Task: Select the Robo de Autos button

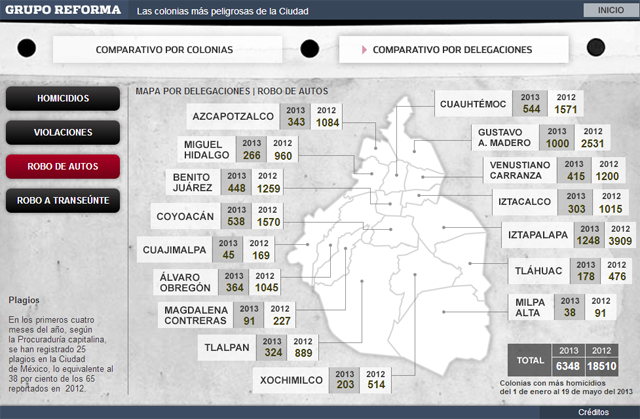Action: tap(63, 166)
